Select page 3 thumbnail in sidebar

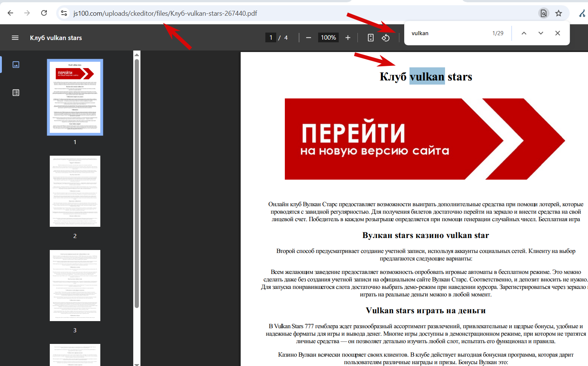[x=75, y=286]
